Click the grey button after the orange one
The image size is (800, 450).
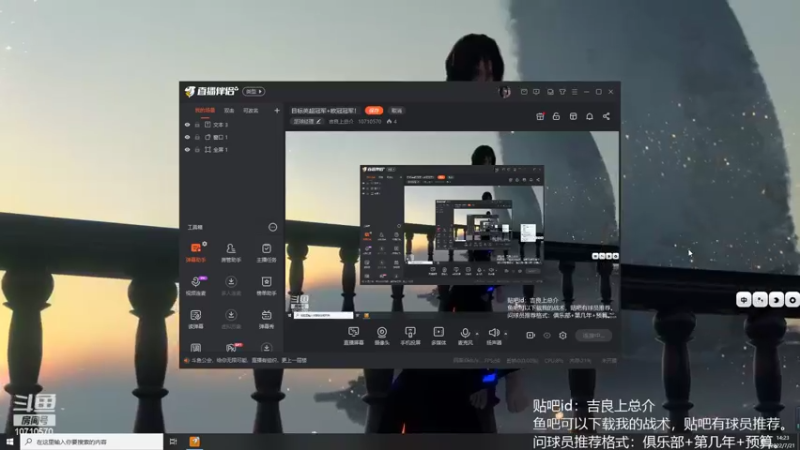click(396, 110)
